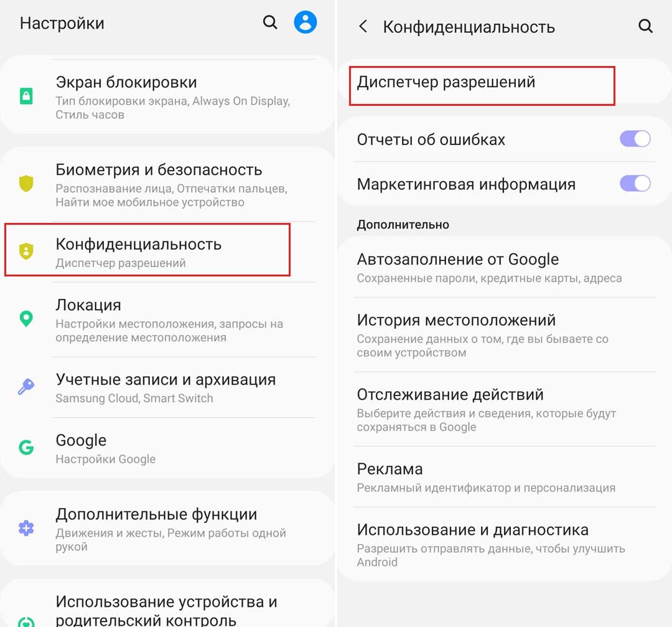Tap the Google G icon
This screenshot has height=627, width=672.
[x=26, y=447]
